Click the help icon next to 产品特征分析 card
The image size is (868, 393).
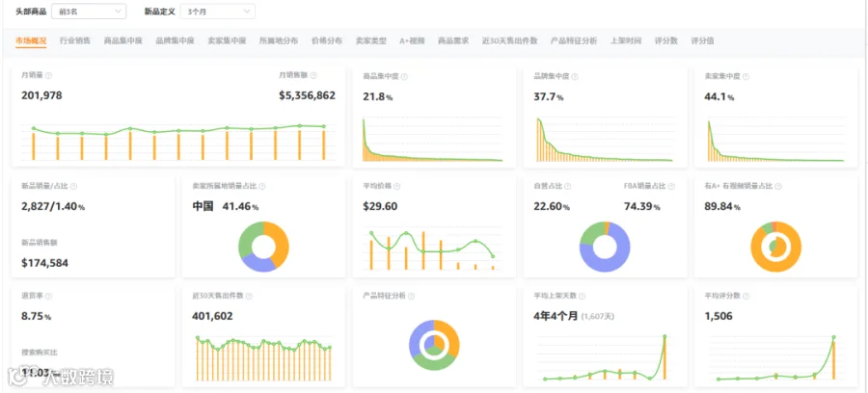[410, 297]
